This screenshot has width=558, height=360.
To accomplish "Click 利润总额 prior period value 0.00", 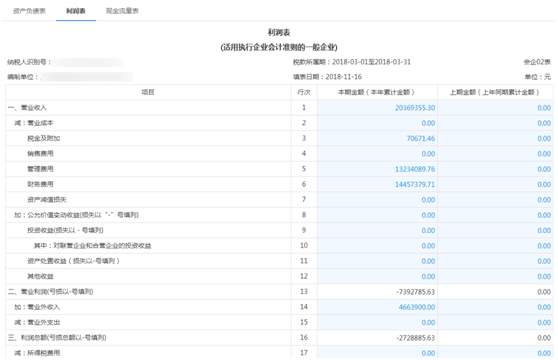I will [544, 338].
